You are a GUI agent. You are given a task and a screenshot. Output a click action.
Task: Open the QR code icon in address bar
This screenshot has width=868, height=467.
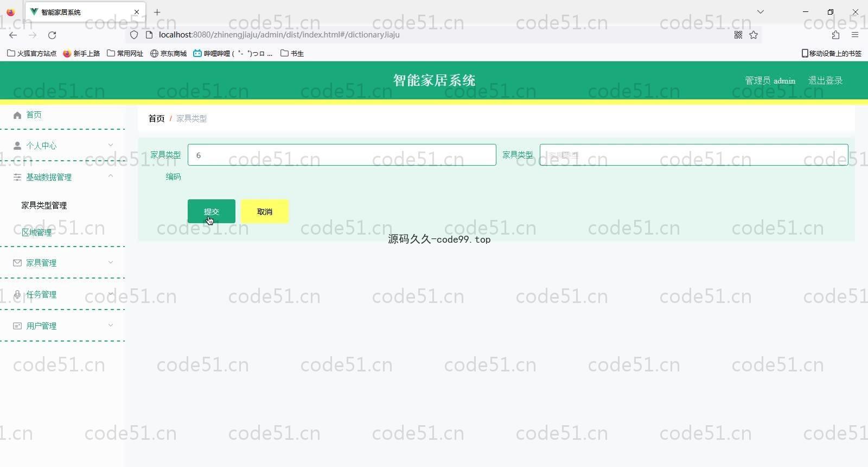pos(738,35)
